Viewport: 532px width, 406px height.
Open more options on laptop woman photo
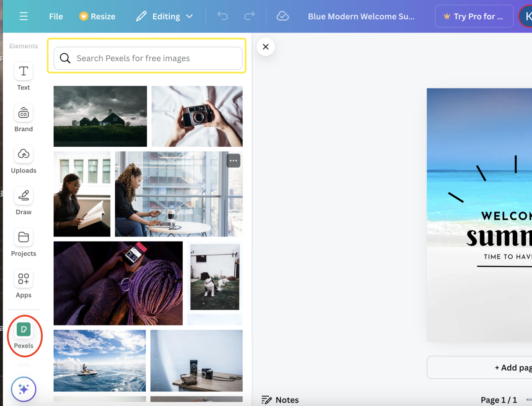pos(234,161)
